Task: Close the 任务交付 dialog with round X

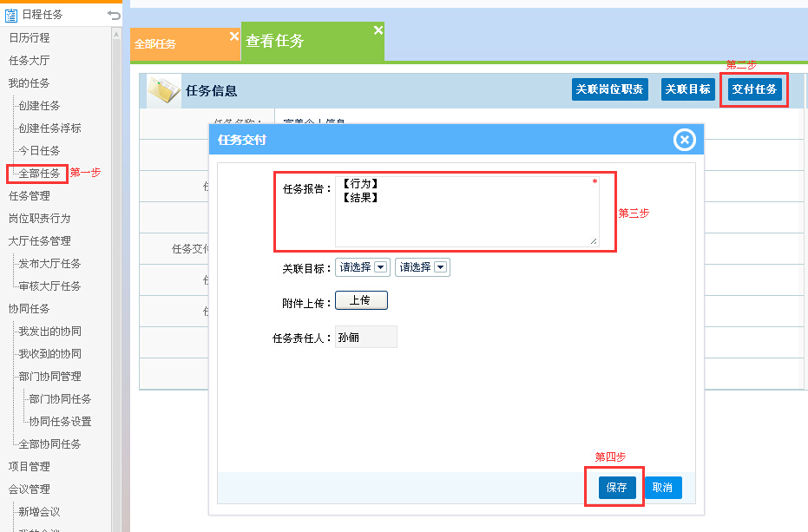Action: tap(685, 140)
